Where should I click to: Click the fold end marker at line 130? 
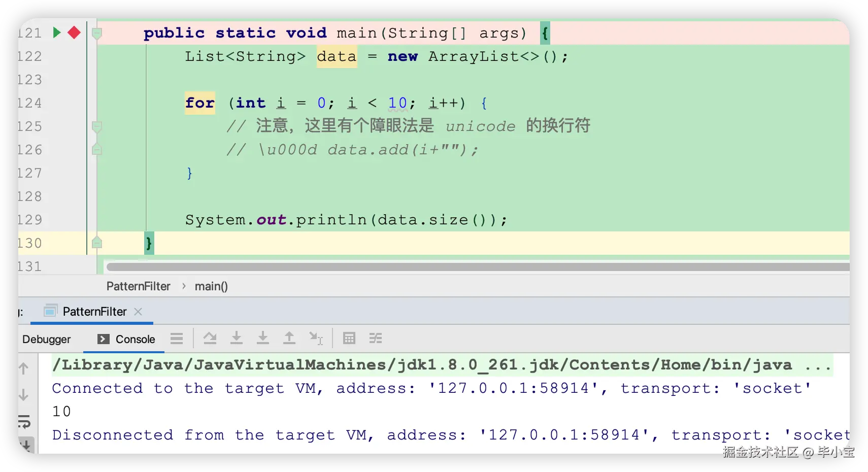pos(97,243)
